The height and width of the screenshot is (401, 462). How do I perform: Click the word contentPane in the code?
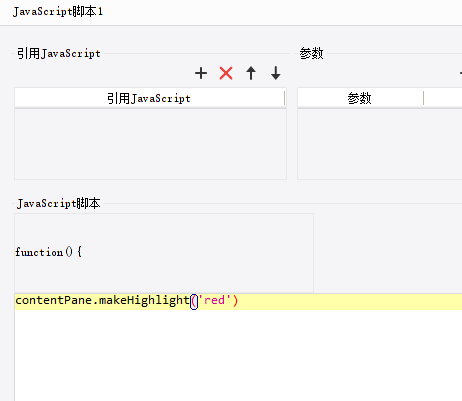(54, 300)
